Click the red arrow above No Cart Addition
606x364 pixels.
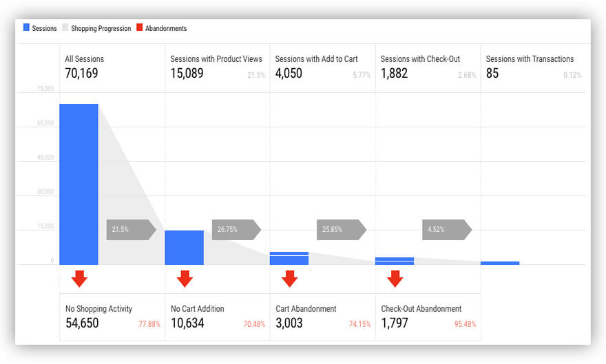pos(185,279)
